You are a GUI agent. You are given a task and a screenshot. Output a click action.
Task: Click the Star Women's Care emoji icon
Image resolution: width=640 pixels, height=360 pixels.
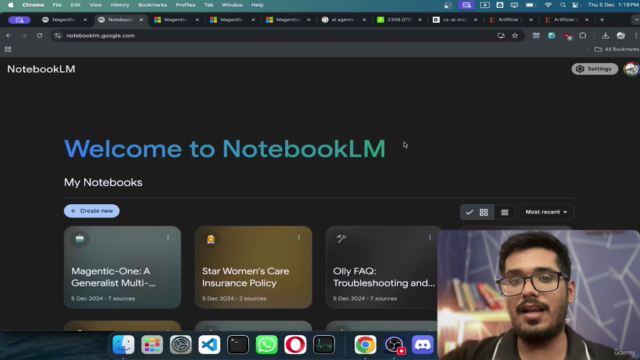point(211,239)
